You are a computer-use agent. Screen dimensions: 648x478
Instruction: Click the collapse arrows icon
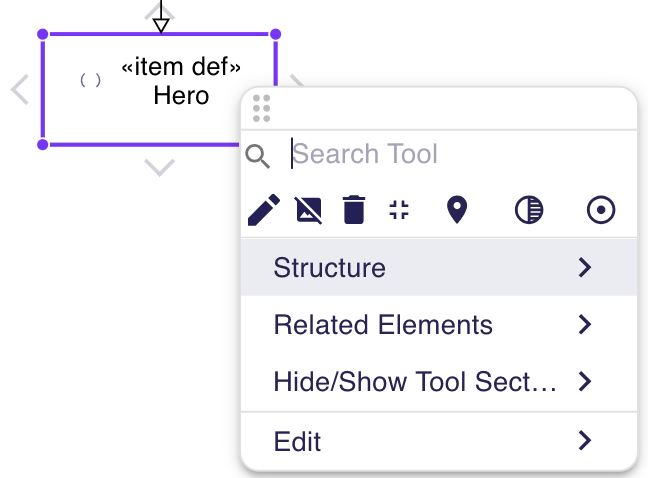tap(399, 209)
